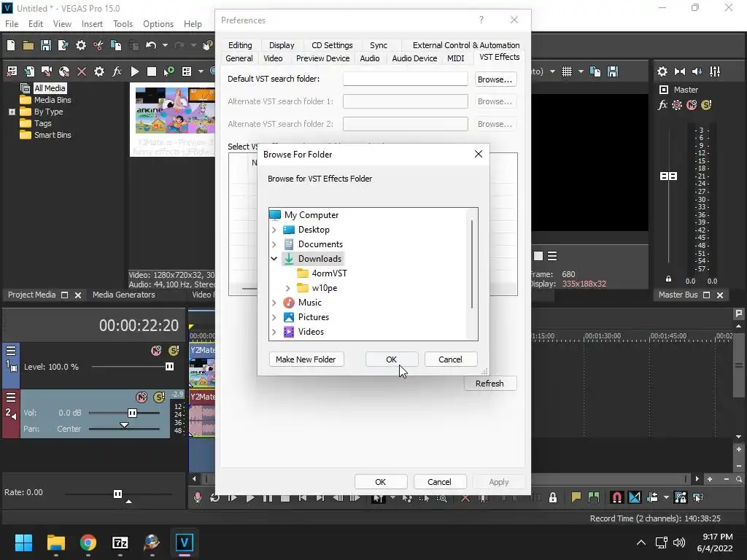Save the project using the floppy disk icon

46,45
